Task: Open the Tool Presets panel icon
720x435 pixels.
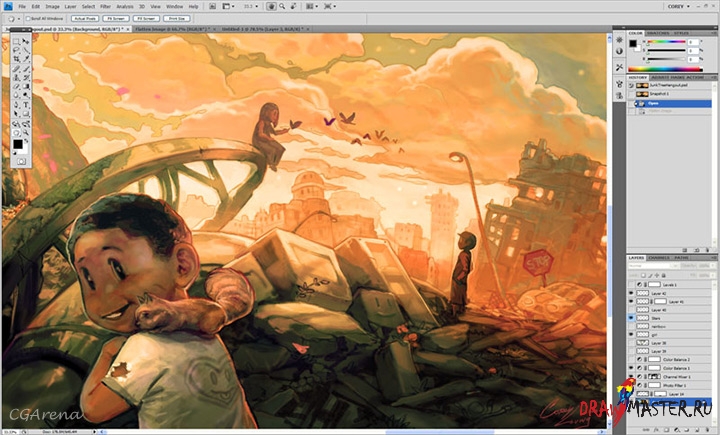Action: click(619, 68)
